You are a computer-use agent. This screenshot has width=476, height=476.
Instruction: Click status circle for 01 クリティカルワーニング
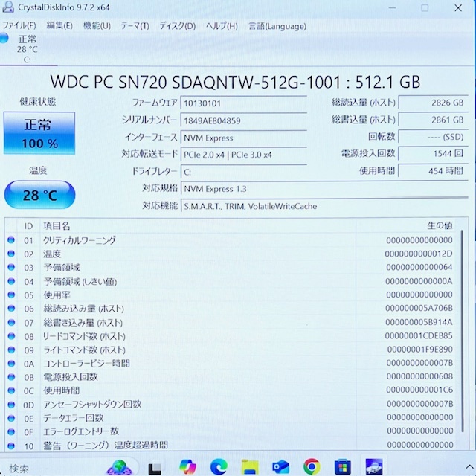click(x=11, y=239)
